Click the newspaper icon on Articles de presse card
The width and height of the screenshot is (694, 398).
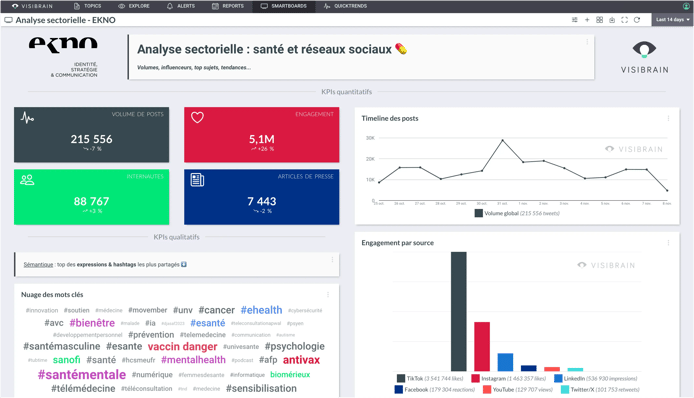click(x=197, y=180)
